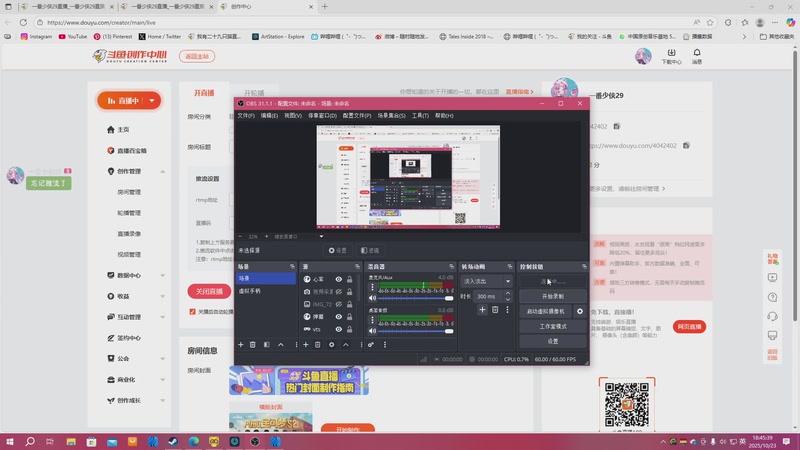This screenshot has width=800, height=450.
Task: Click the 启动虚拟摄像机 button
Action: 546,311
